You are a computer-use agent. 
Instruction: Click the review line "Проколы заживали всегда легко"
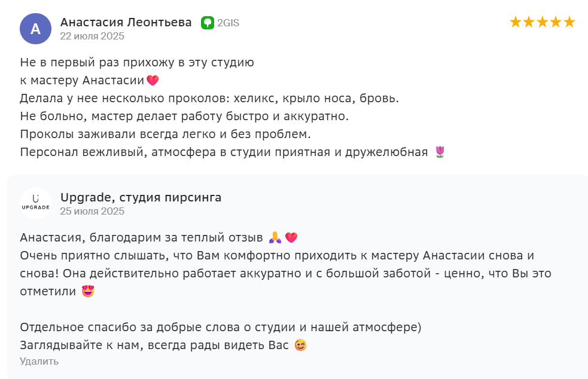[165, 134]
